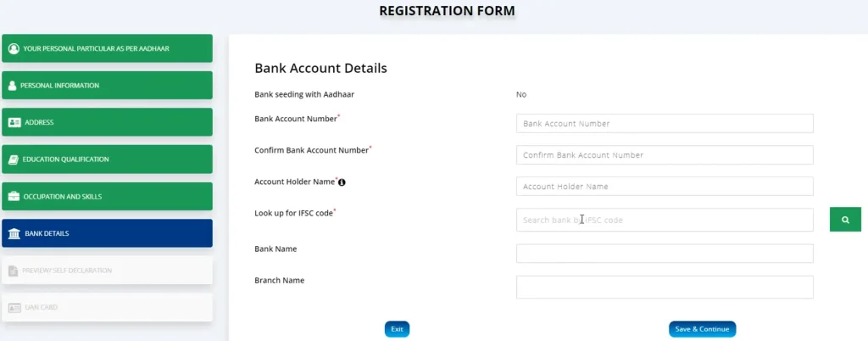Click the Confirm Bank Account Number field
Screen dimensions: 868x341
[x=665, y=155]
